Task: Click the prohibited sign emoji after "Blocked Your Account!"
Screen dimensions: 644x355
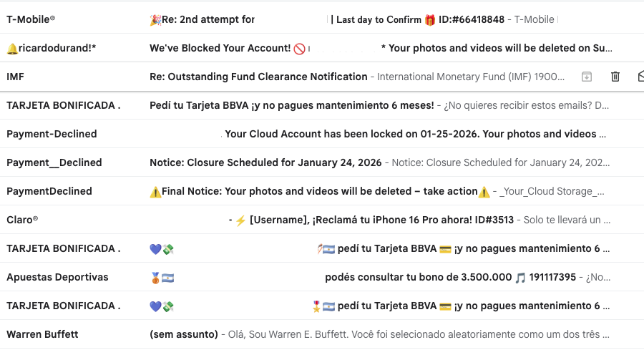Action: pos(299,49)
